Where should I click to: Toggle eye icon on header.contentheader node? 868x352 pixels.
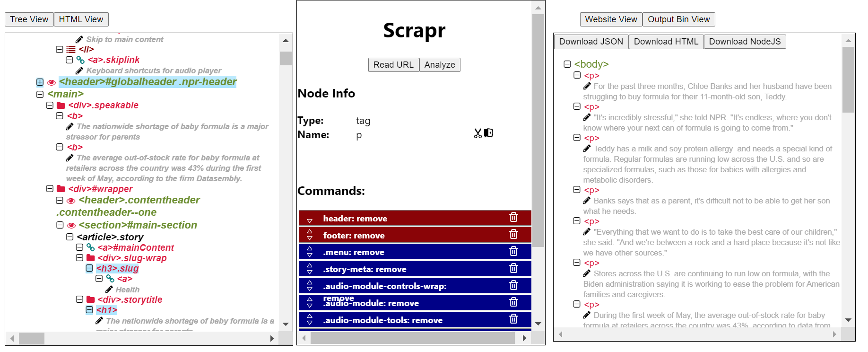pos(71,201)
